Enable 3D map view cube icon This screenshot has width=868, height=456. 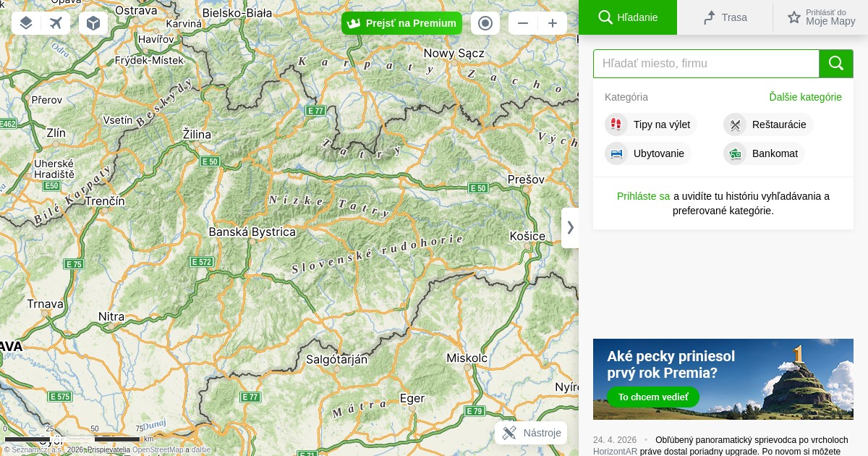93,23
